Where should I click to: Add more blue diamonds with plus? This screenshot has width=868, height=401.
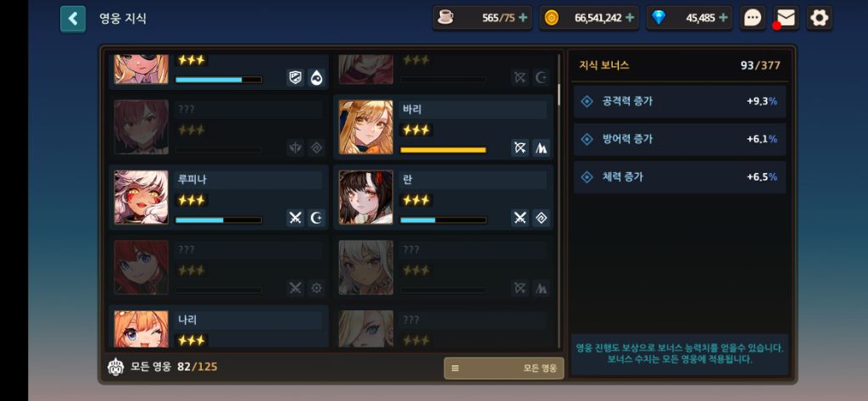point(723,18)
